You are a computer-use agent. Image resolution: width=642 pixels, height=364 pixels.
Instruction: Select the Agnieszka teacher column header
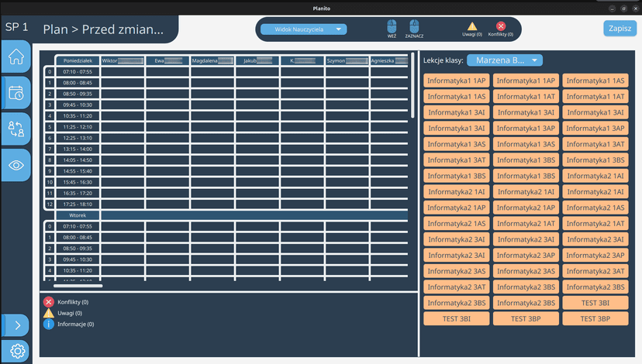(x=389, y=60)
